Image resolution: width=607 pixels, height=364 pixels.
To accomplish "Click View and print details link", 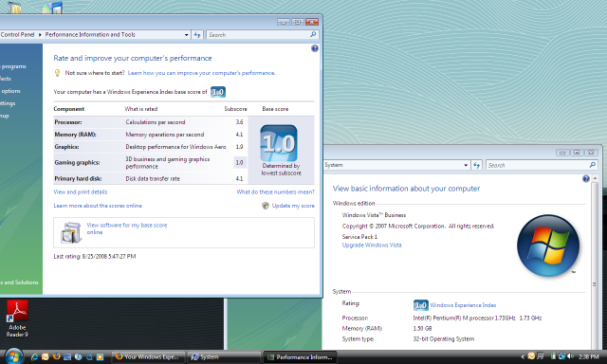I will (x=80, y=191).
